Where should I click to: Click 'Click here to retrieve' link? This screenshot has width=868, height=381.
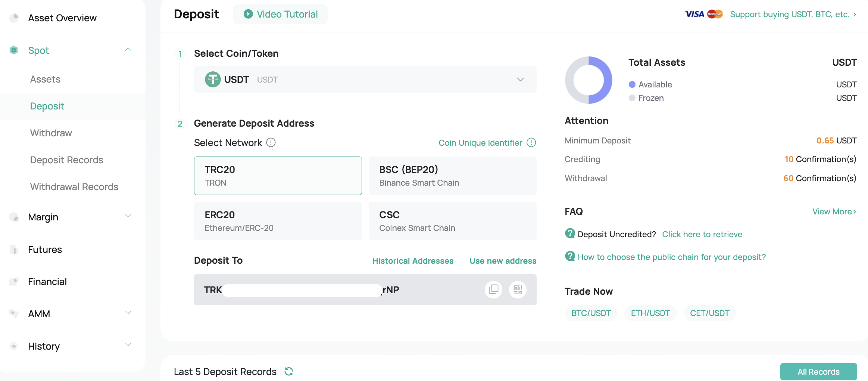point(702,234)
